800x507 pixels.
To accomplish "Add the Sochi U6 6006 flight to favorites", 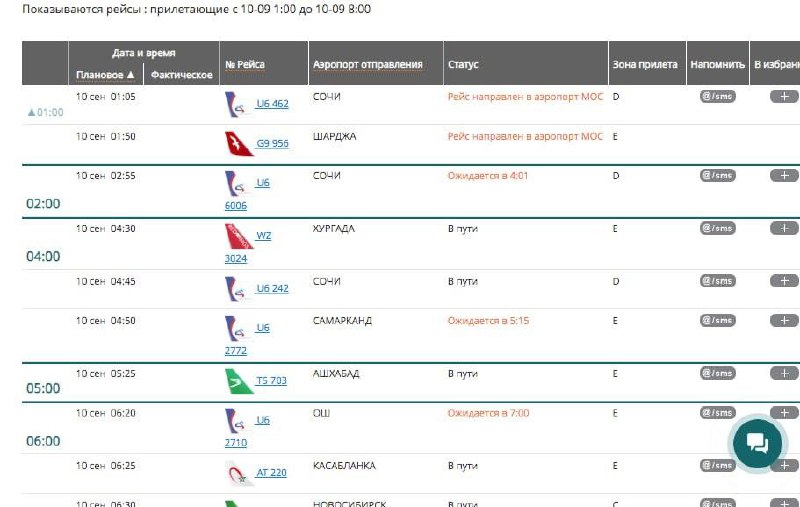I will pos(784,175).
